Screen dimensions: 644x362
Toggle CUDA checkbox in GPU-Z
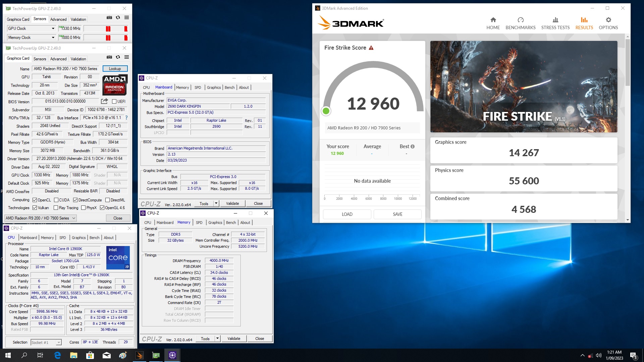click(x=56, y=200)
